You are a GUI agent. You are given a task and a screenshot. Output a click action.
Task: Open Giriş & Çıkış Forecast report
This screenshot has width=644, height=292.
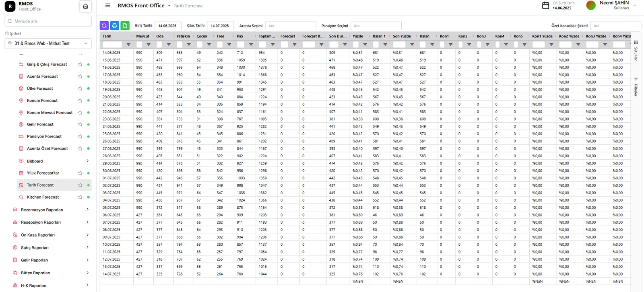[x=47, y=64]
